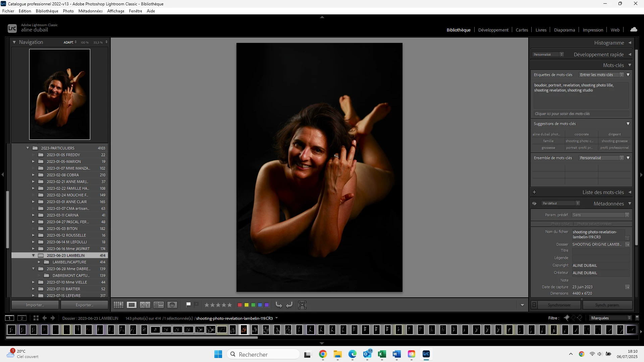This screenshot has width=644, height=362.
Task: Switch to Grid view icon
Action: [118, 305]
